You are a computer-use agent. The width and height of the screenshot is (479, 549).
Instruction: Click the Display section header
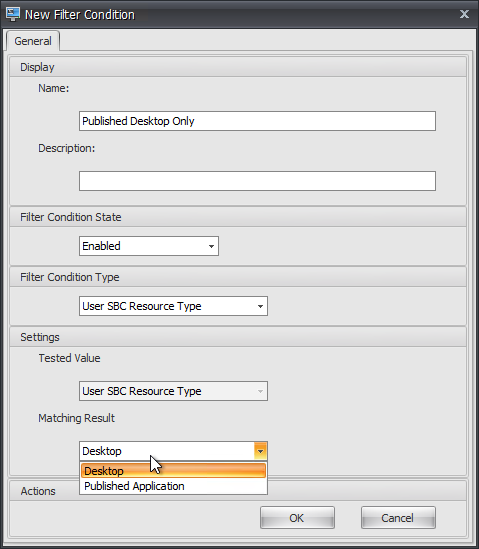click(x=238, y=67)
